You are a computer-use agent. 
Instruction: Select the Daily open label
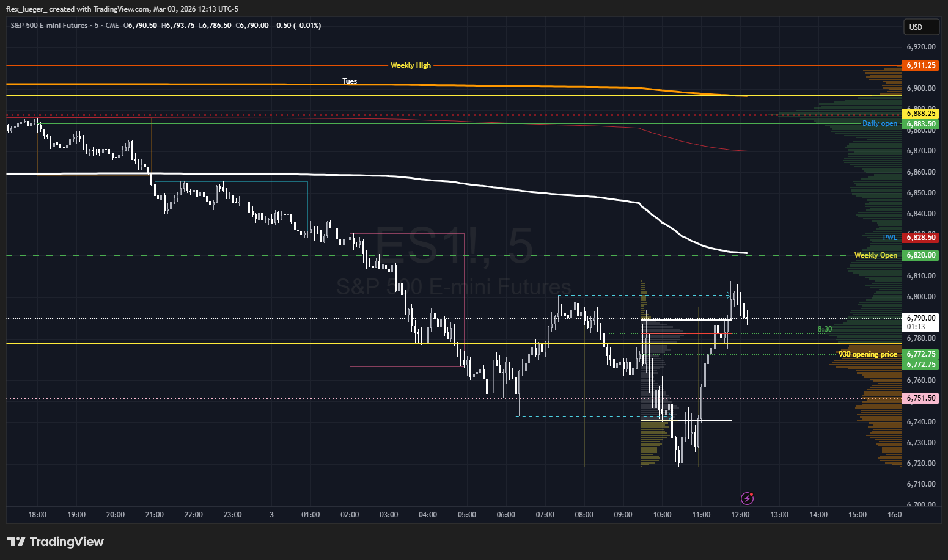pyautogui.click(x=880, y=123)
